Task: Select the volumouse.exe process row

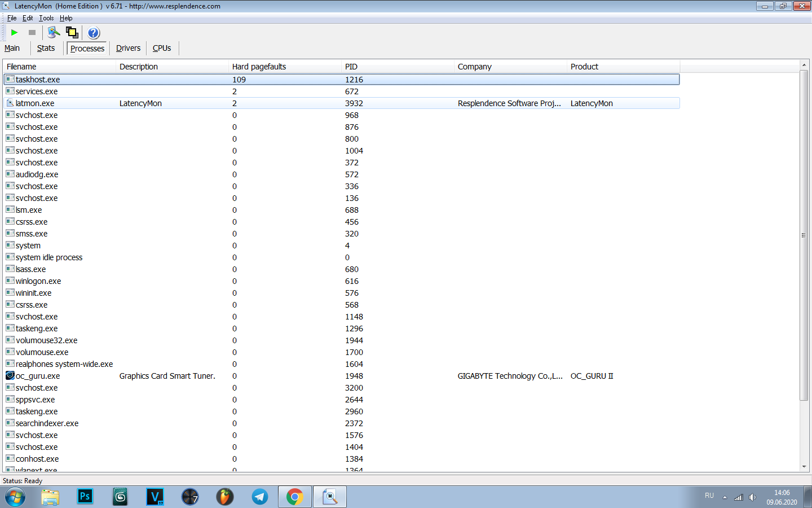Action: pos(342,352)
